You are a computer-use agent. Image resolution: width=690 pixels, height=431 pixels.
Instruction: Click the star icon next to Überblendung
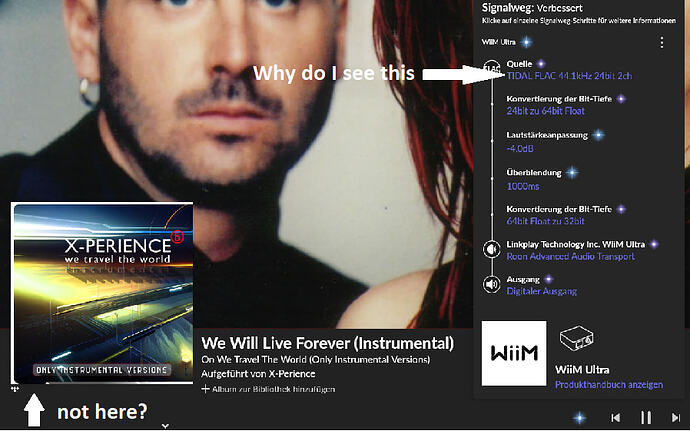572,173
